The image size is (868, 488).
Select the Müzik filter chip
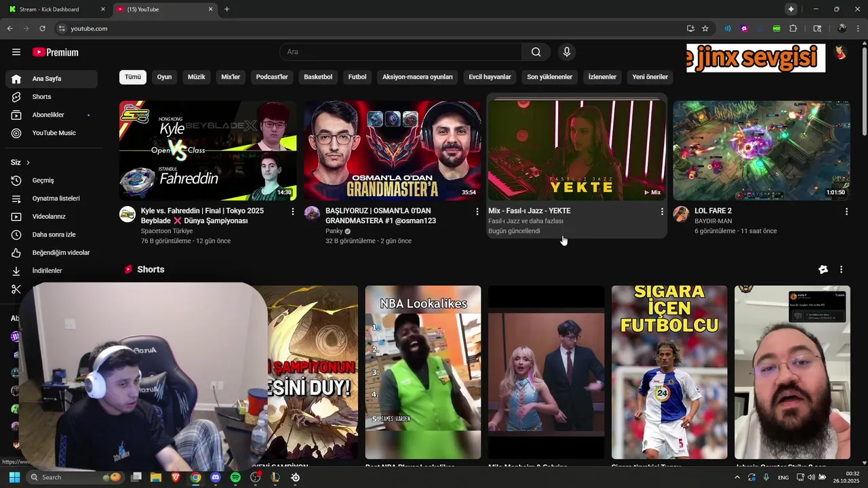tap(197, 77)
